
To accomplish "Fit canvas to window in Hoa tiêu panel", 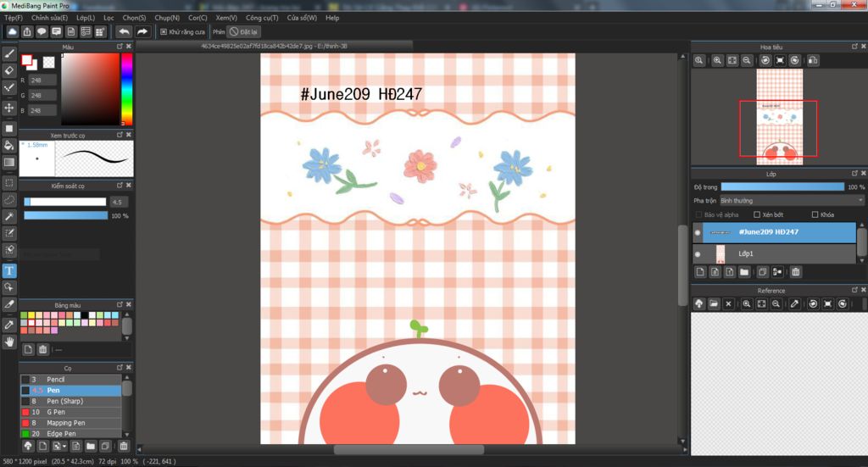I will [732, 60].
